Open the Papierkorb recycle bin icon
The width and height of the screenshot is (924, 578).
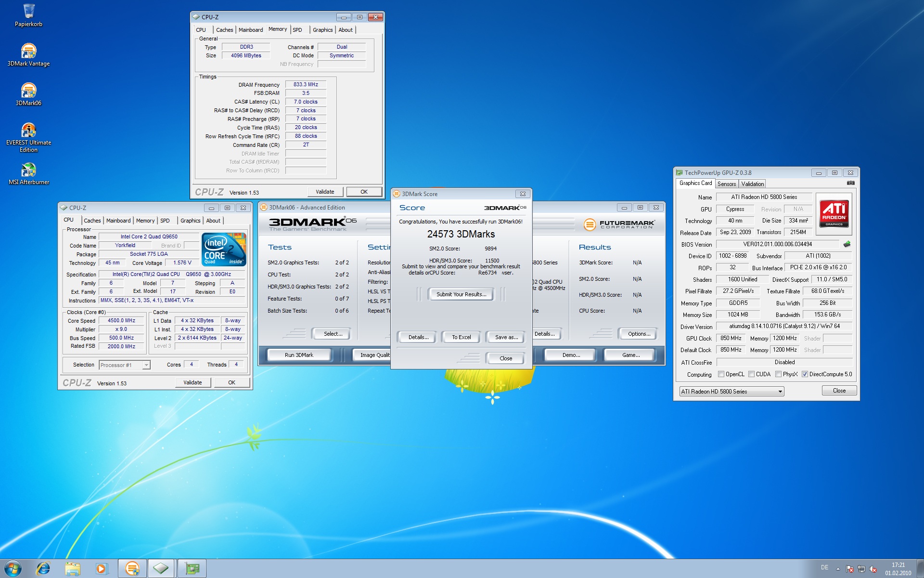click(28, 15)
